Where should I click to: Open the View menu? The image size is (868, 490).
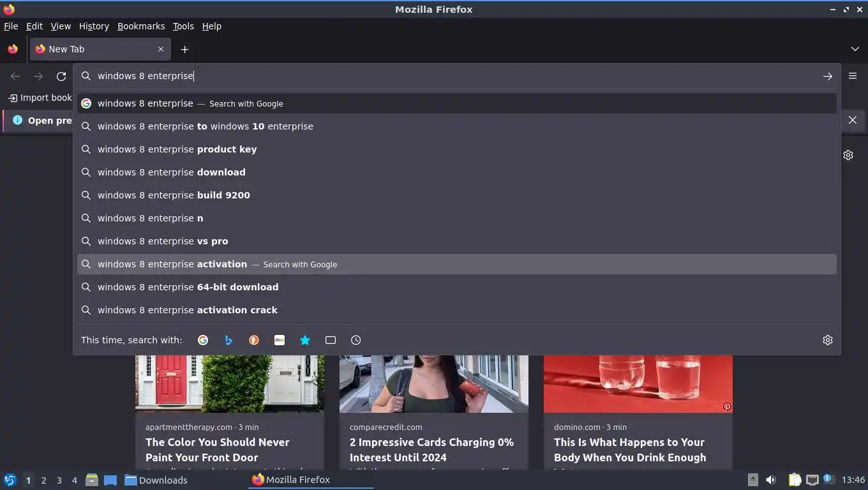click(x=61, y=26)
